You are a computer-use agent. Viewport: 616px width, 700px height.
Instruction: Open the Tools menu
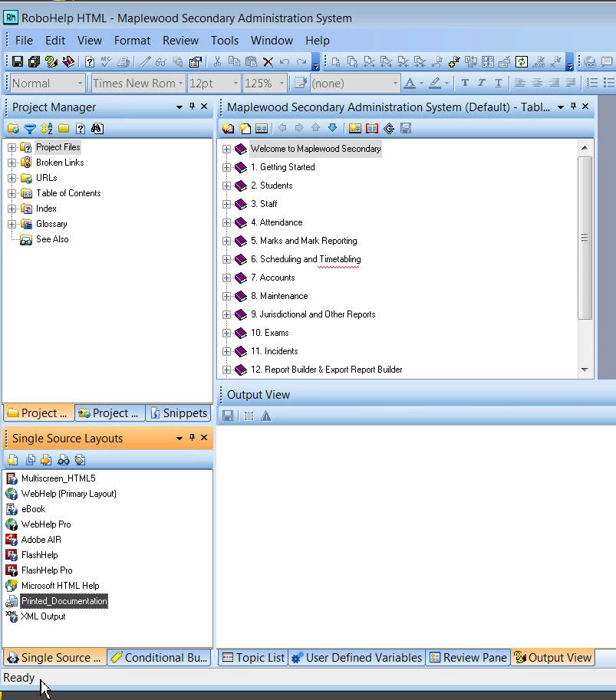[225, 41]
